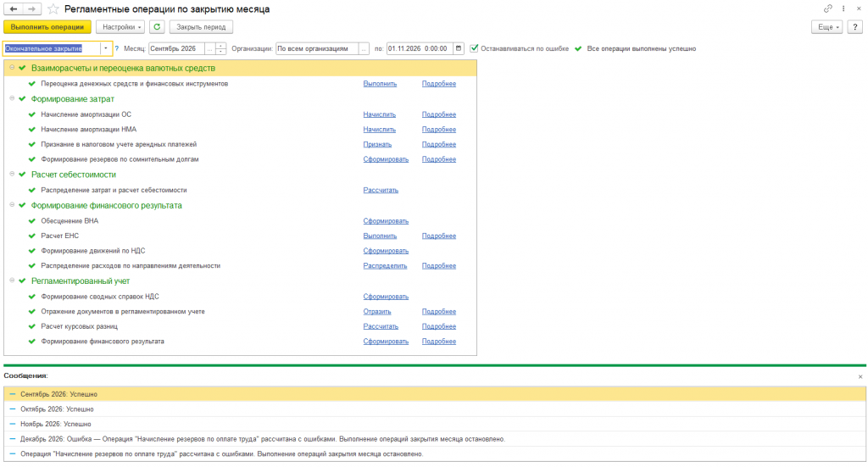Select message 'Ноябрь 2026: Успешно'

(x=435, y=424)
